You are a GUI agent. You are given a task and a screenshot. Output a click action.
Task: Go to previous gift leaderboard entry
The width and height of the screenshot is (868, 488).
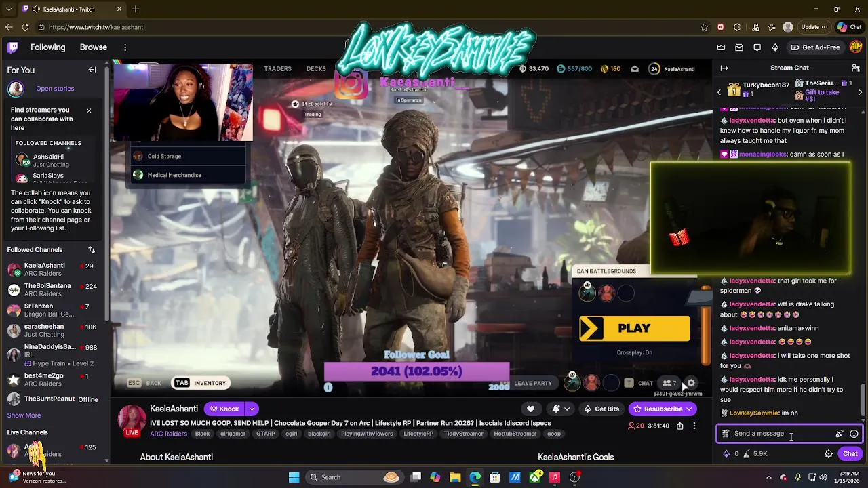click(719, 92)
